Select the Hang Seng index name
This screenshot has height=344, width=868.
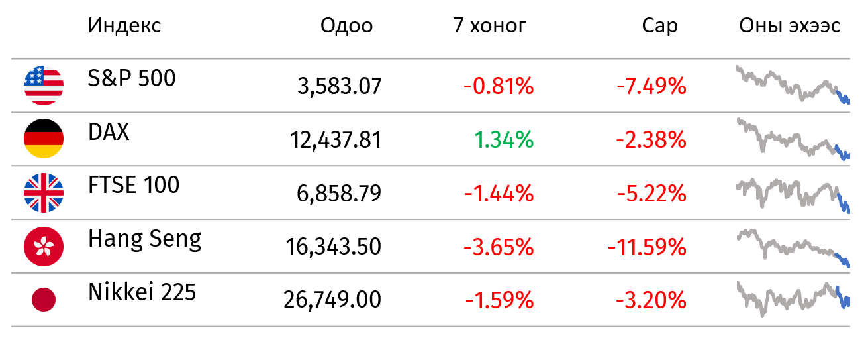144,239
